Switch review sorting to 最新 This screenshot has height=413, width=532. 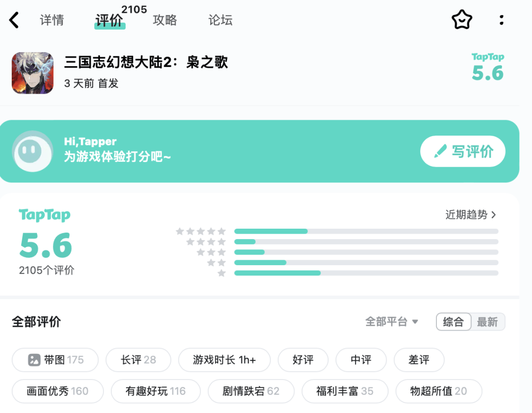488,322
